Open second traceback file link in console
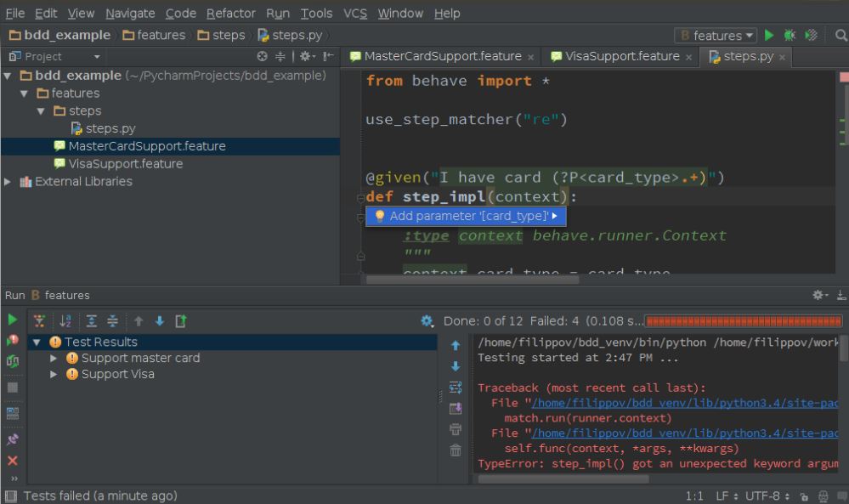This screenshot has height=504, width=849. (x=685, y=433)
